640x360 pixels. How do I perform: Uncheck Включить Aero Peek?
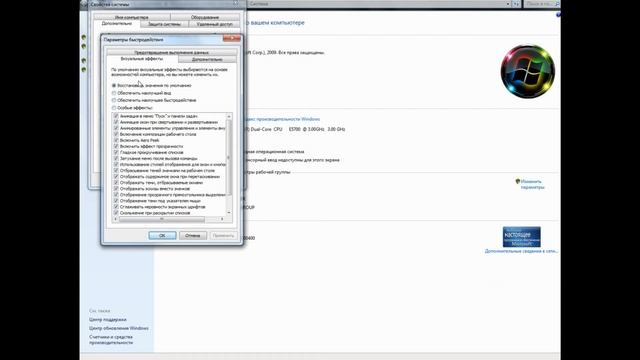coord(116,140)
